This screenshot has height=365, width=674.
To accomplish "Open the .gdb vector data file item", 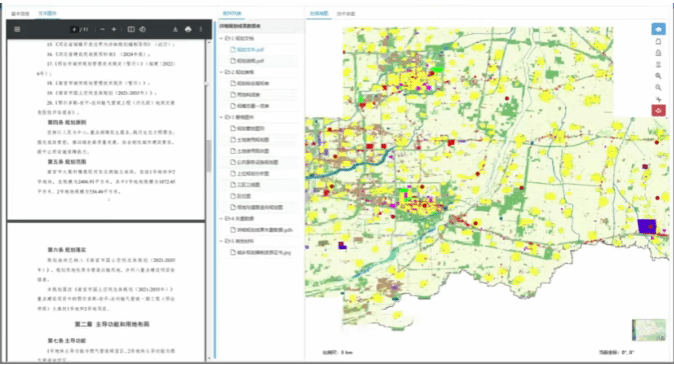I will tap(262, 230).
